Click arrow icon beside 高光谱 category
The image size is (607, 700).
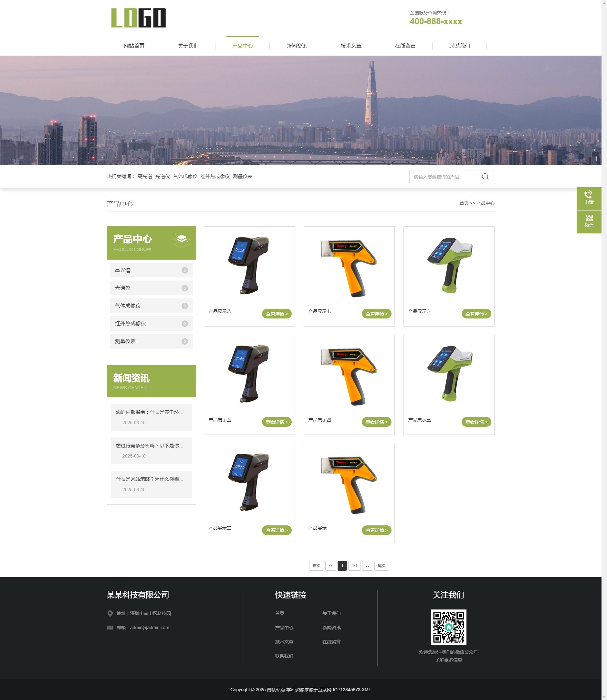click(184, 270)
